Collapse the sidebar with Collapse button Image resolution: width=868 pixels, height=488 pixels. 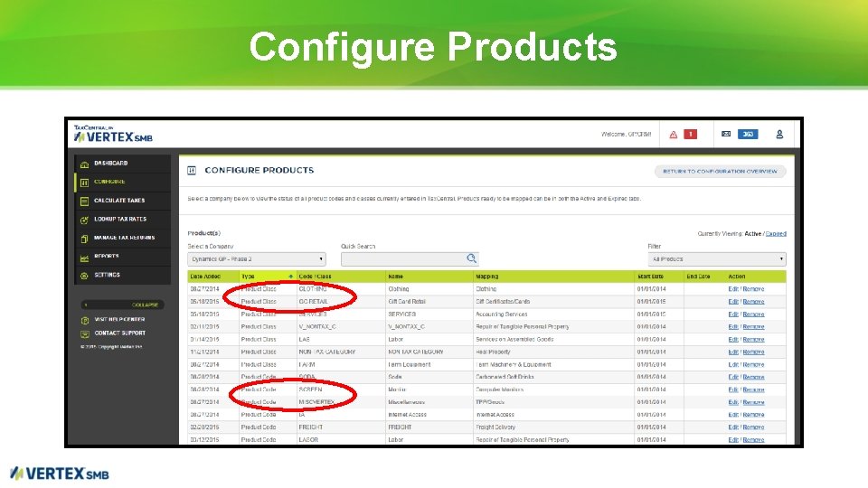[122, 305]
